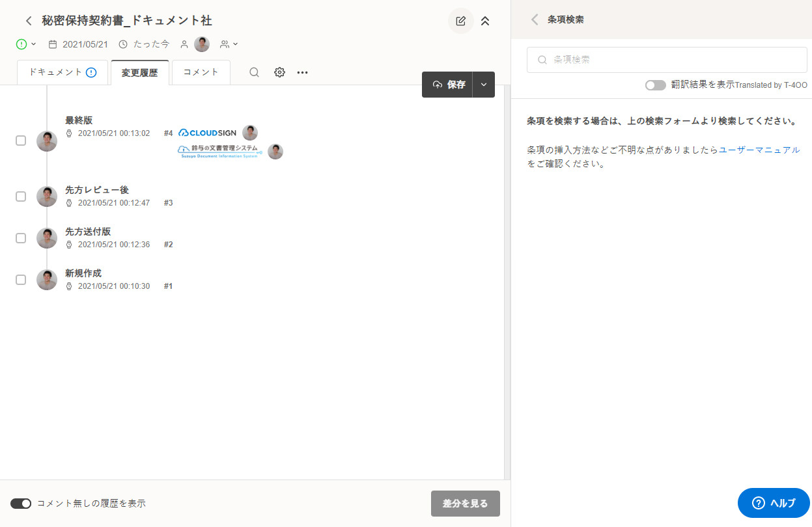
Task: Open the document edit icon in the header
Action: (460, 20)
